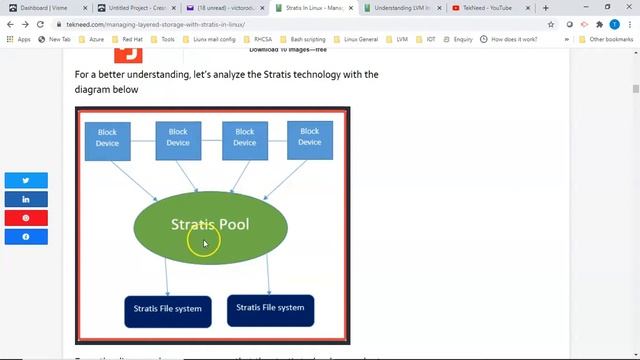Open the Red Hat bookmark folder
The width and height of the screenshot is (640, 360).
click(127, 39)
